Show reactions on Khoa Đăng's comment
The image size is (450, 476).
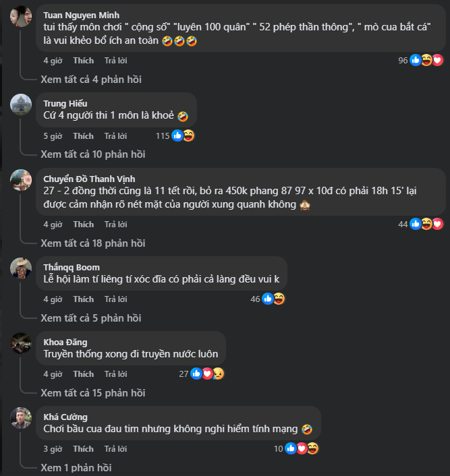click(x=207, y=374)
